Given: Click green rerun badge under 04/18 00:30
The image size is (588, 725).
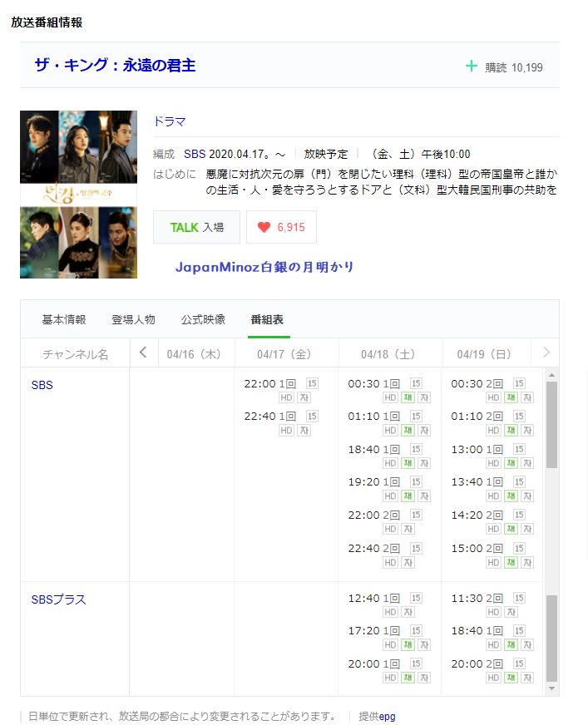Looking at the screenshot, I should [408, 397].
